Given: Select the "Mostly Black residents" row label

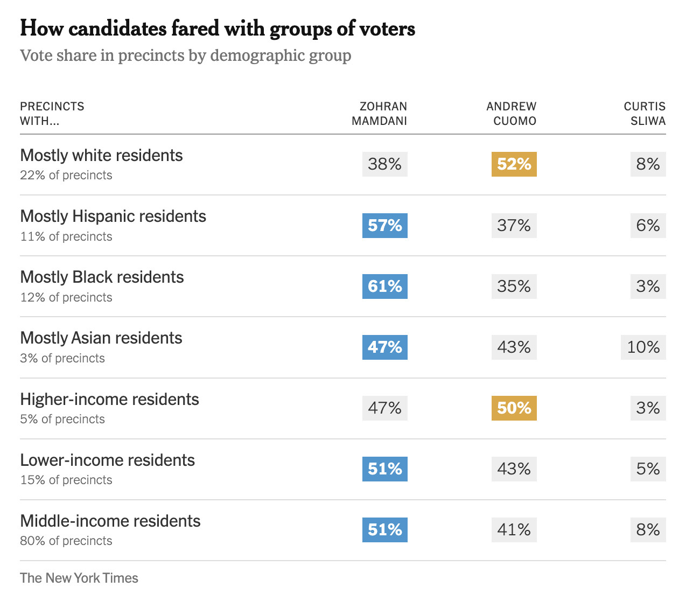Looking at the screenshot, I should [x=102, y=277].
